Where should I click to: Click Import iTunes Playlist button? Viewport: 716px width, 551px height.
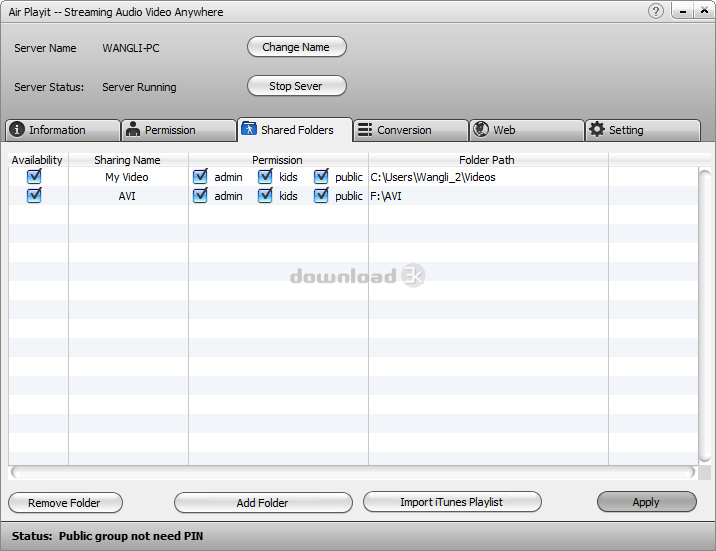[x=452, y=502]
